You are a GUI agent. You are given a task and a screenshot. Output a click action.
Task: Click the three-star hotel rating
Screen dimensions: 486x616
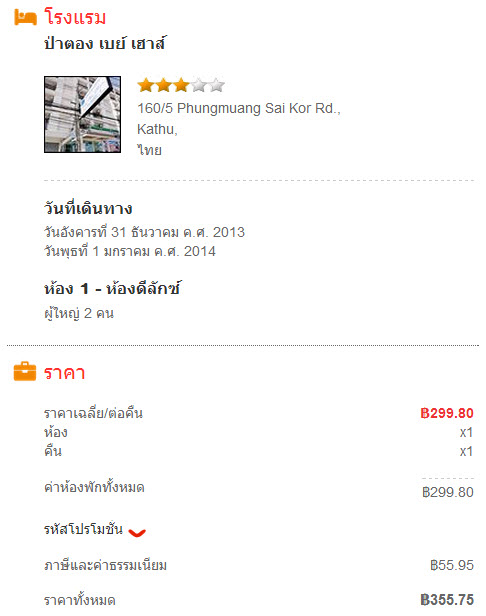coord(181,85)
